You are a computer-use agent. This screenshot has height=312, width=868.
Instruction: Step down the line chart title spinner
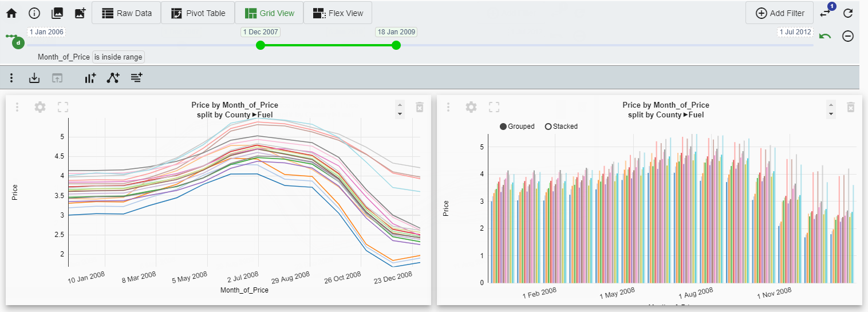pyautogui.click(x=400, y=114)
